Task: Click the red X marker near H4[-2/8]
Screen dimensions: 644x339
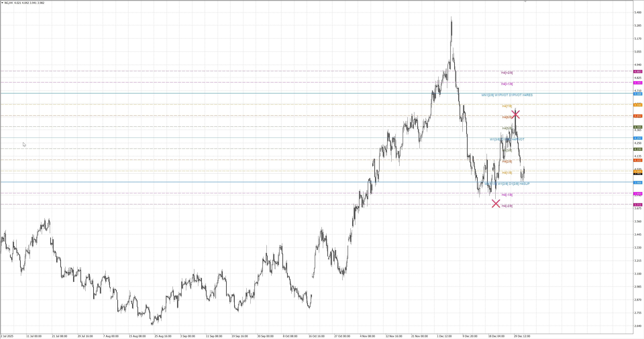Action: tap(496, 204)
